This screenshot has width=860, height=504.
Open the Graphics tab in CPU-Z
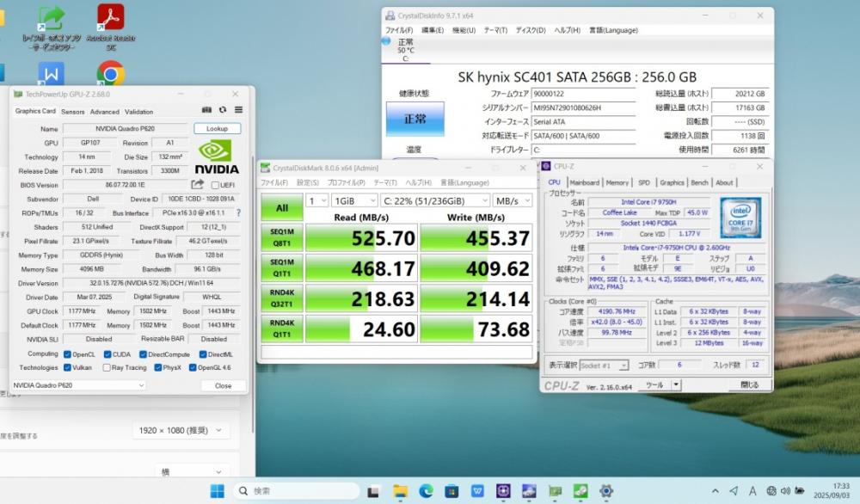point(672,182)
